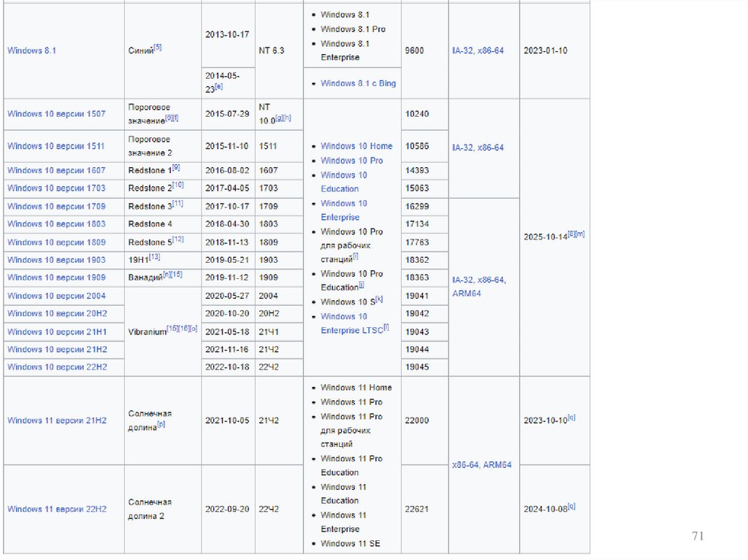Open Windows 10 версии 1703 link
The height and width of the screenshot is (560, 748).
(56, 188)
